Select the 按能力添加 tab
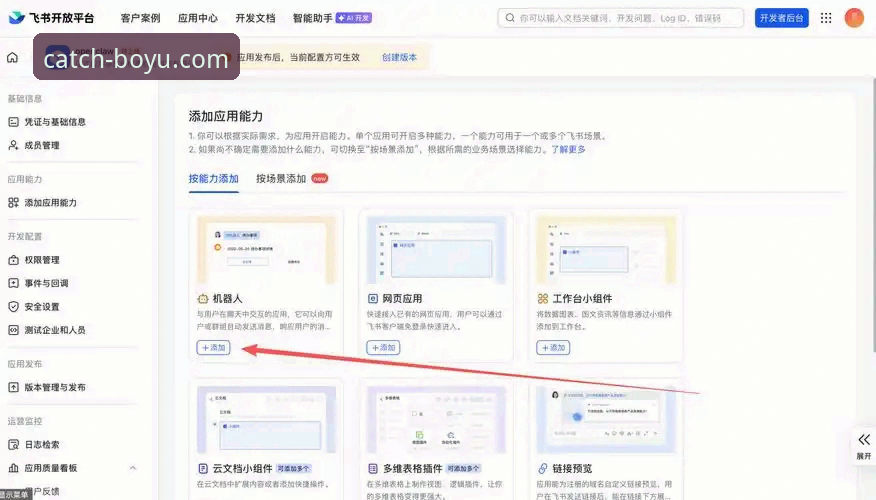 click(x=213, y=179)
